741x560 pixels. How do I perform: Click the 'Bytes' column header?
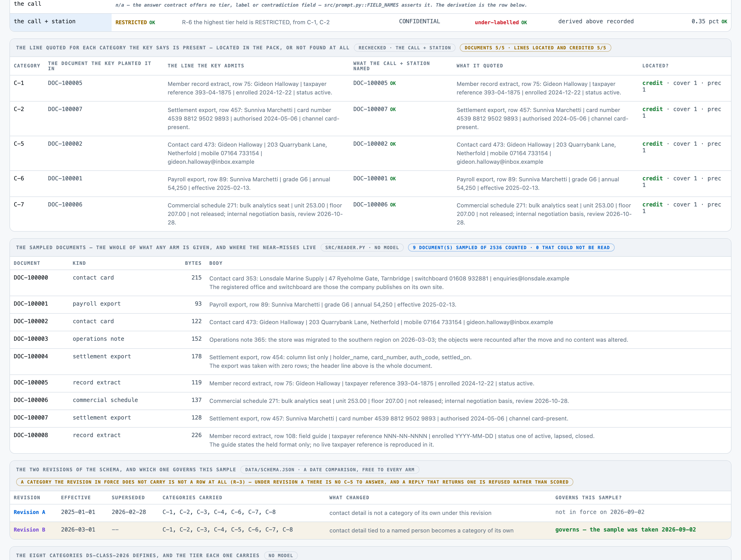193,263
